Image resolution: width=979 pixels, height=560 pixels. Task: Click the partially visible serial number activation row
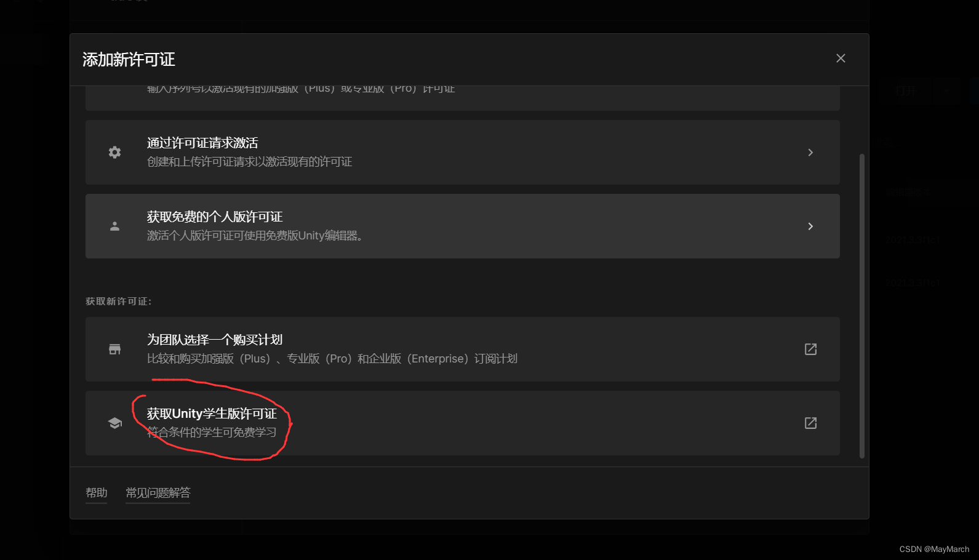coord(462,98)
